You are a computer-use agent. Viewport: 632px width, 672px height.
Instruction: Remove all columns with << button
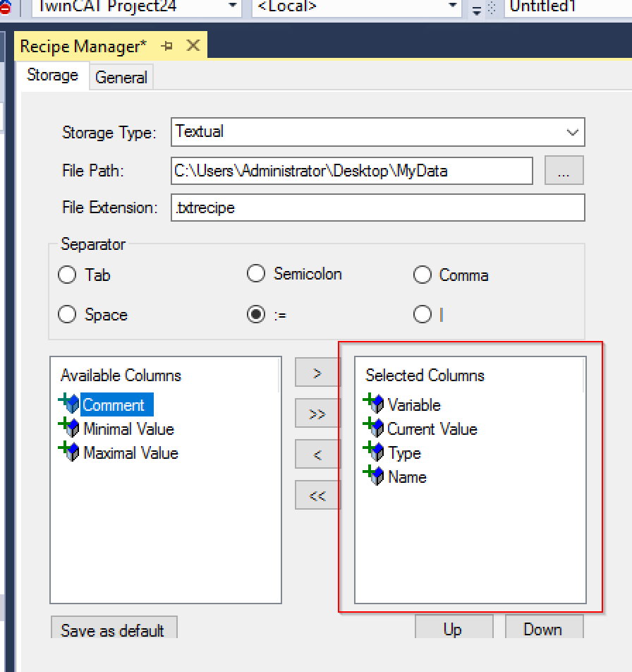[x=317, y=496]
